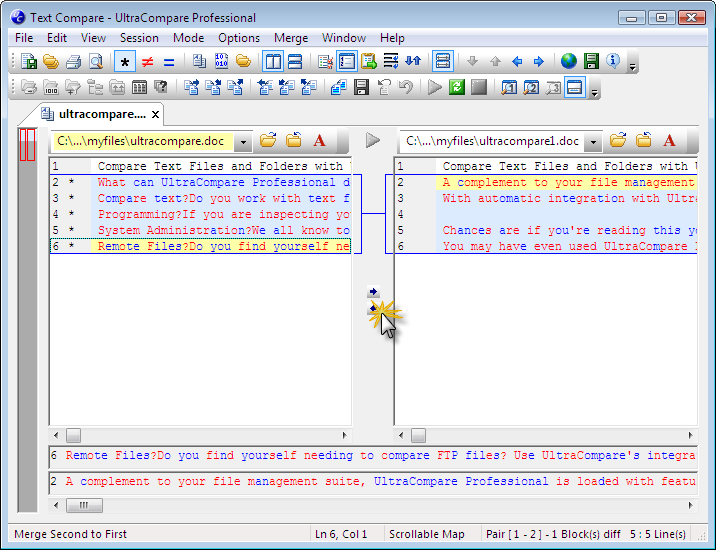Close the ultracompare tab with X
Screen dimensions: 716x550
coord(155,114)
